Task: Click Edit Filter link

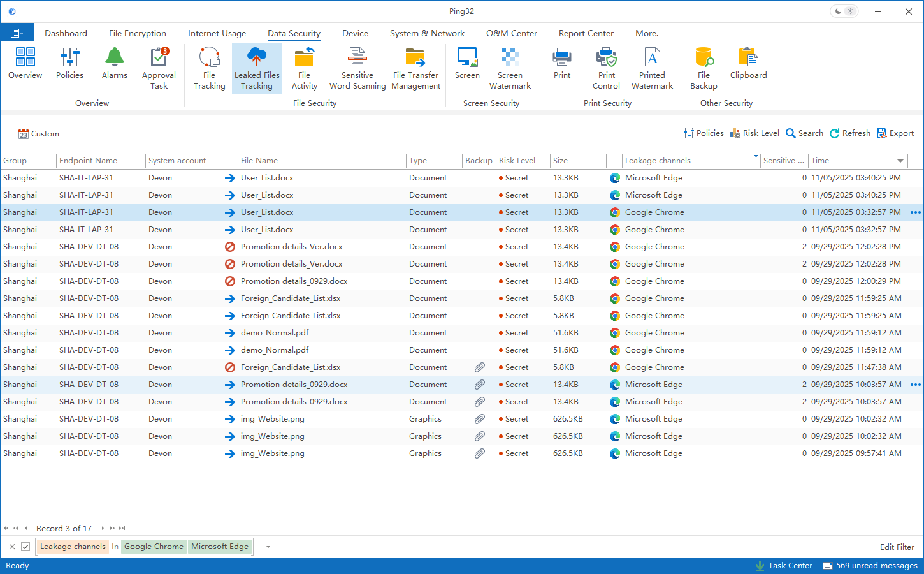Action: pos(897,547)
